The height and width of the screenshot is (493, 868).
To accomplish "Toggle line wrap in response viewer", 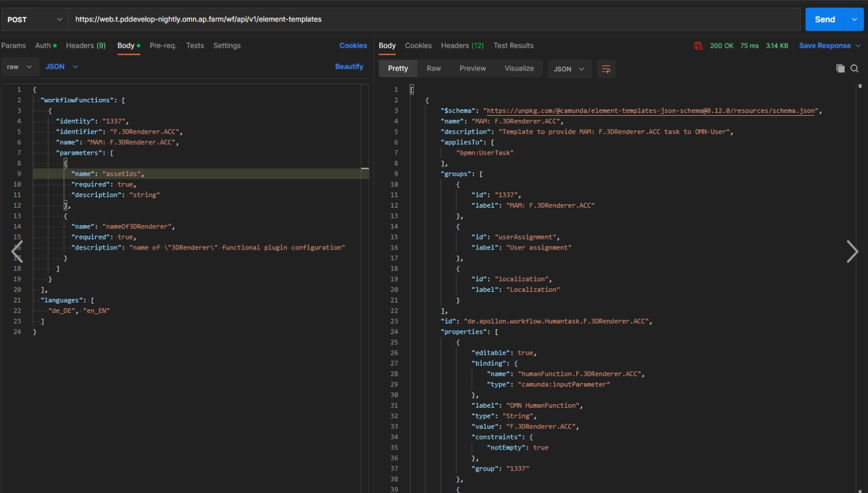I will tap(606, 69).
